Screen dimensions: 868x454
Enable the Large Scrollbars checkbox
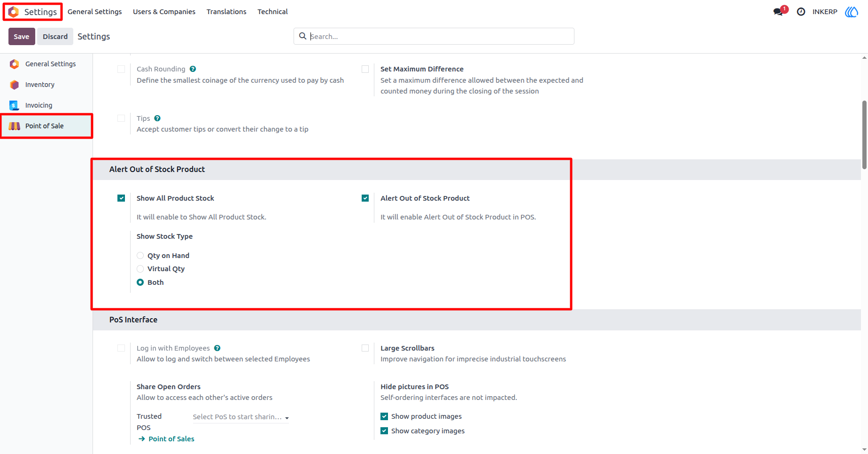[365, 348]
